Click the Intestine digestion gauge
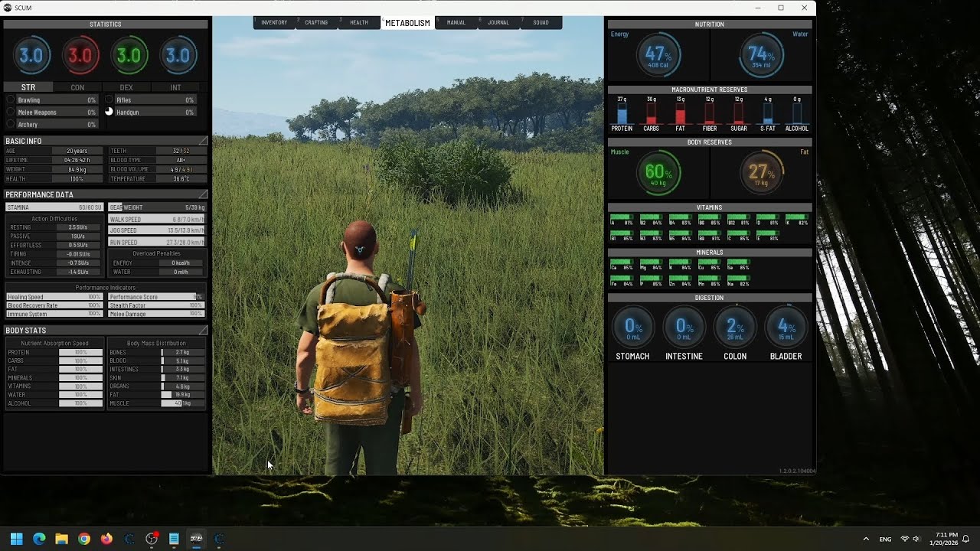The image size is (980, 551). pos(684,328)
